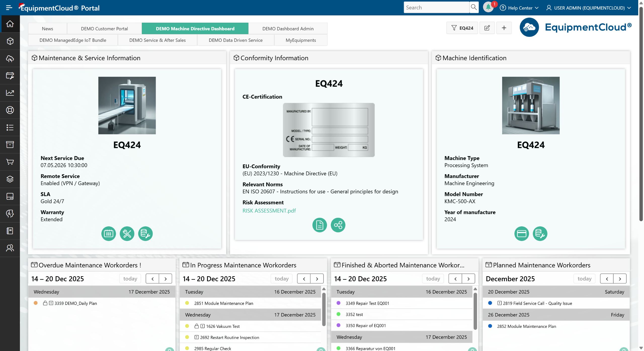Click the notification bell icon
This screenshot has height=351, width=644.
tap(488, 7)
